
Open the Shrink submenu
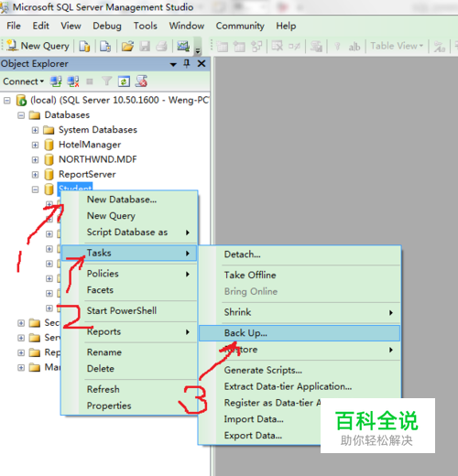pyautogui.click(x=300, y=312)
